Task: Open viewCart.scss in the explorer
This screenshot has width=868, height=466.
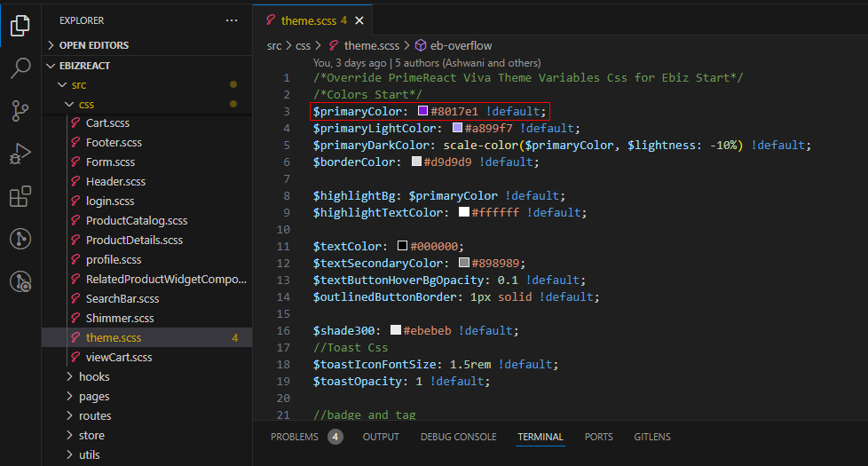Action: (147, 357)
